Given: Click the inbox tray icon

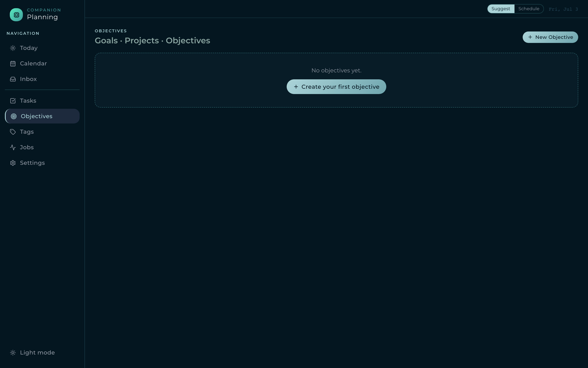Looking at the screenshot, I should click(x=13, y=79).
